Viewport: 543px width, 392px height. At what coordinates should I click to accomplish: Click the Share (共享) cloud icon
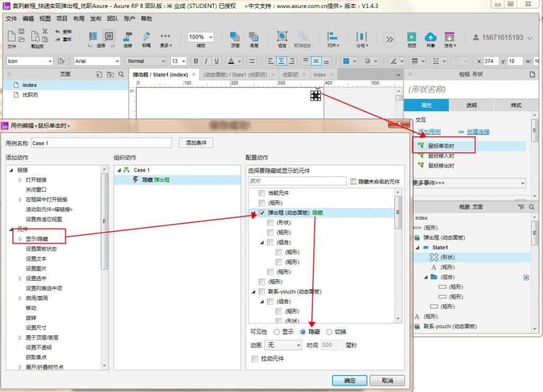tap(431, 38)
